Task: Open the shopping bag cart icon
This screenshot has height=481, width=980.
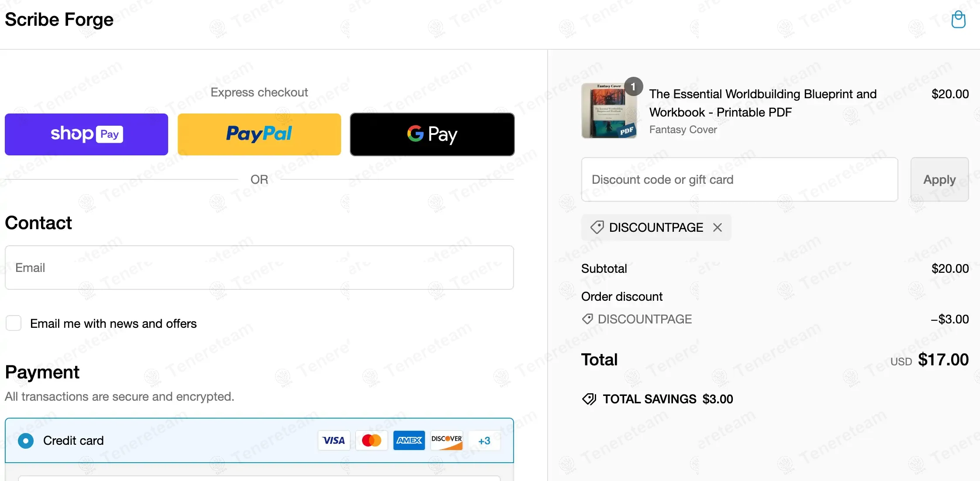Action: click(x=958, y=20)
